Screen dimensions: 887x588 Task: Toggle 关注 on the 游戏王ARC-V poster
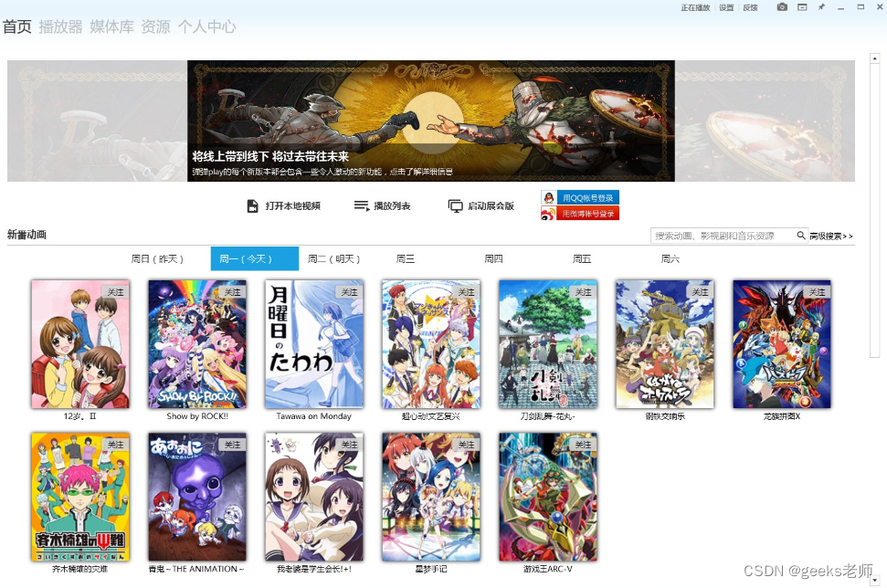[583, 445]
